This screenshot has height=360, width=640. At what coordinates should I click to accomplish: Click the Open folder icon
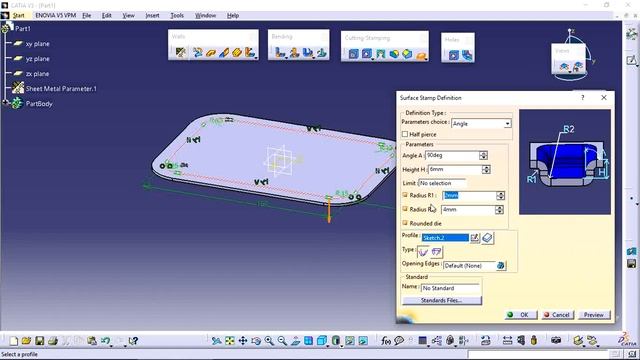pyautogui.click(x=27, y=340)
